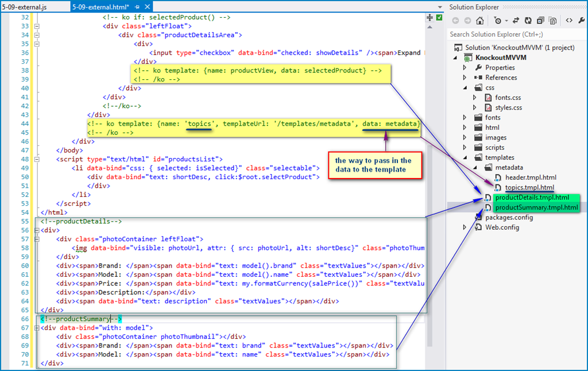This screenshot has height=371, width=588.
Task: Click the Collapse All icon
Action: 540,21
